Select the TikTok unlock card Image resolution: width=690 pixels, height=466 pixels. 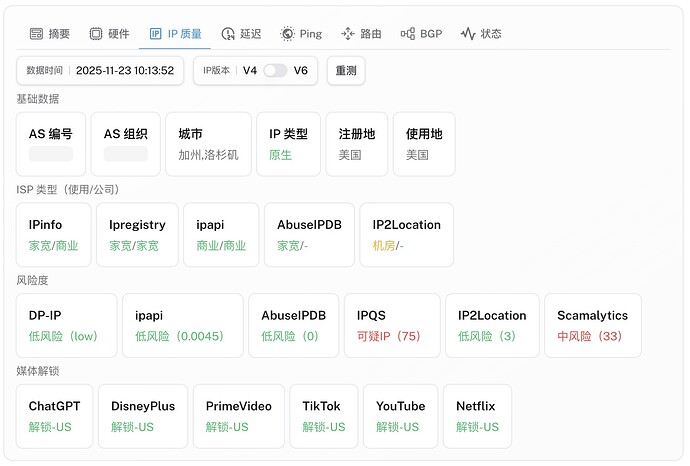pyautogui.click(x=323, y=416)
